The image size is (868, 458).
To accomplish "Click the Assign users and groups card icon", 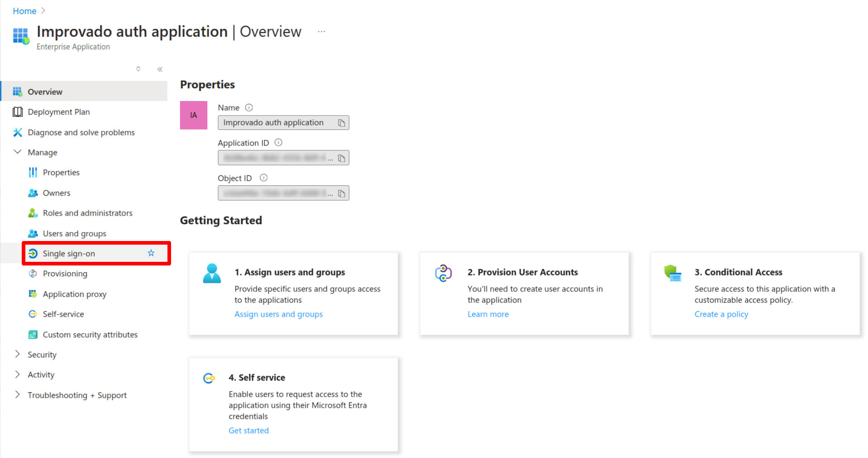I will point(212,273).
